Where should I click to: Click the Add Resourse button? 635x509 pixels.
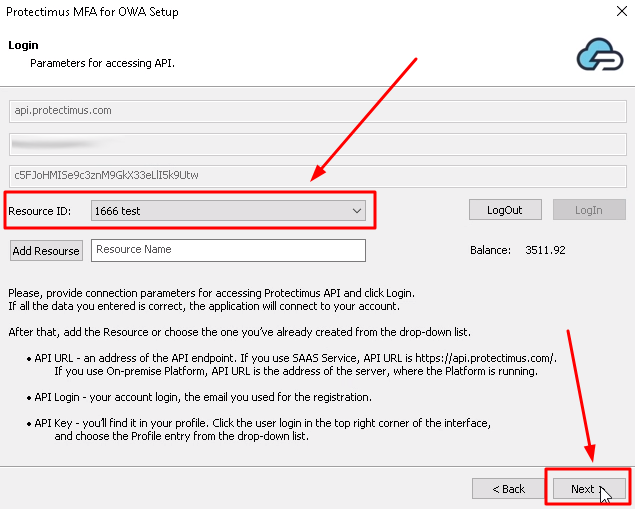(46, 251)
